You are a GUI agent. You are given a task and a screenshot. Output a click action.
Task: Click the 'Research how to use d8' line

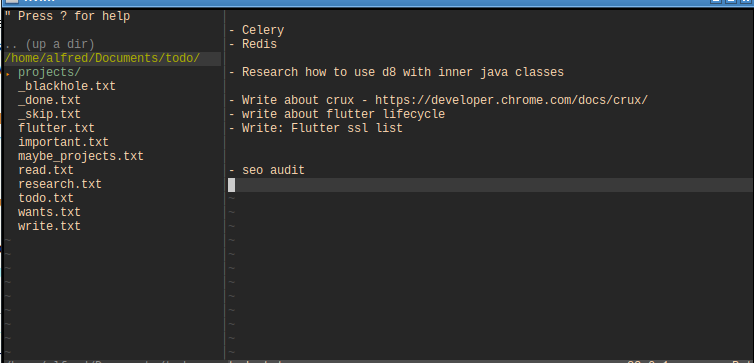pos(396,73)
